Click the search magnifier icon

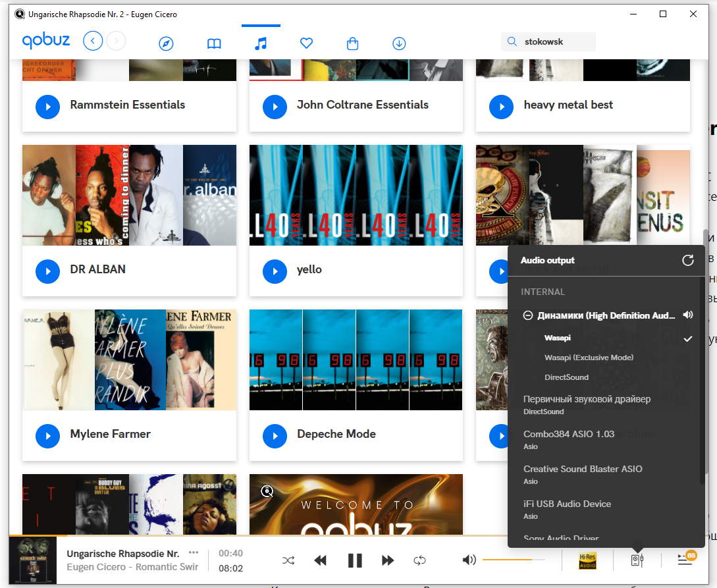coord(512,41)
